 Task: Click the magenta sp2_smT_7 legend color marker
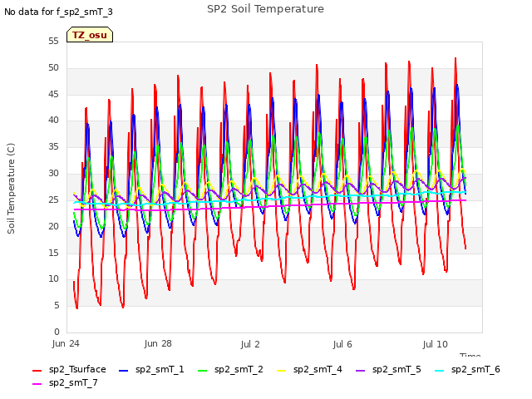tap(37, 384)
